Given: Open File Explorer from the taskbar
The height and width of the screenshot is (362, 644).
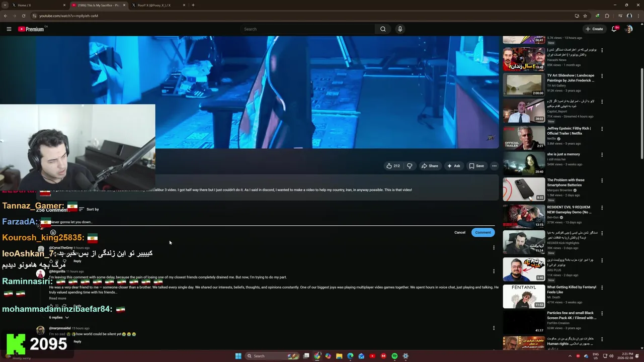Looking at the screenshot, I should click(339, 356).
